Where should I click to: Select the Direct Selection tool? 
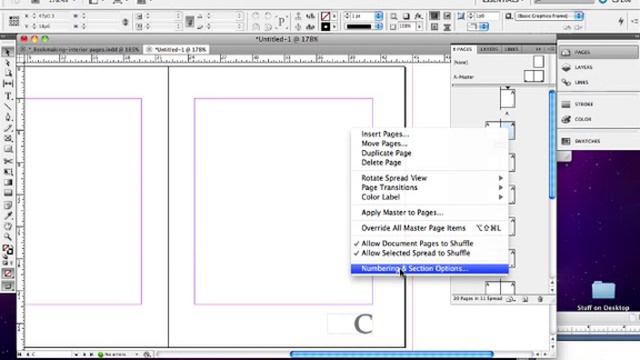click(x=7, y=63)
